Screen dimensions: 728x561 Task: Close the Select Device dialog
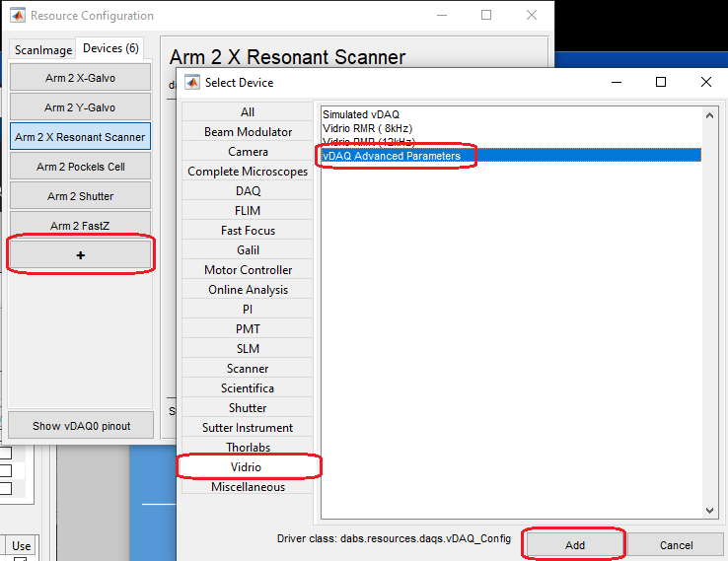pyautogui.click(x=704, y=82)
